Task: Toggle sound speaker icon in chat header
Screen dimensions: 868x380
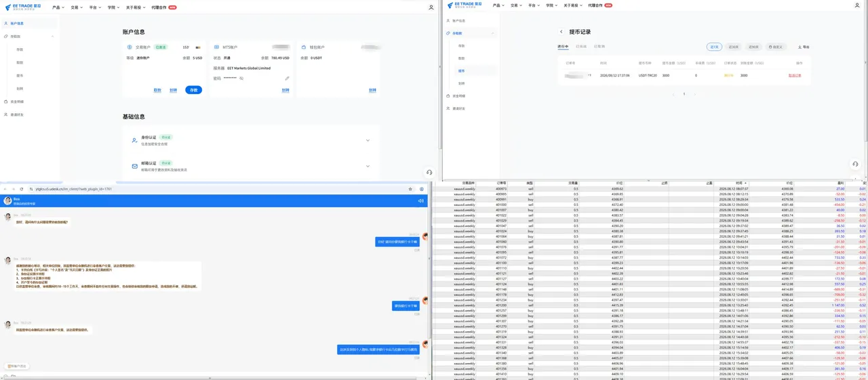Action: (421, 200)
